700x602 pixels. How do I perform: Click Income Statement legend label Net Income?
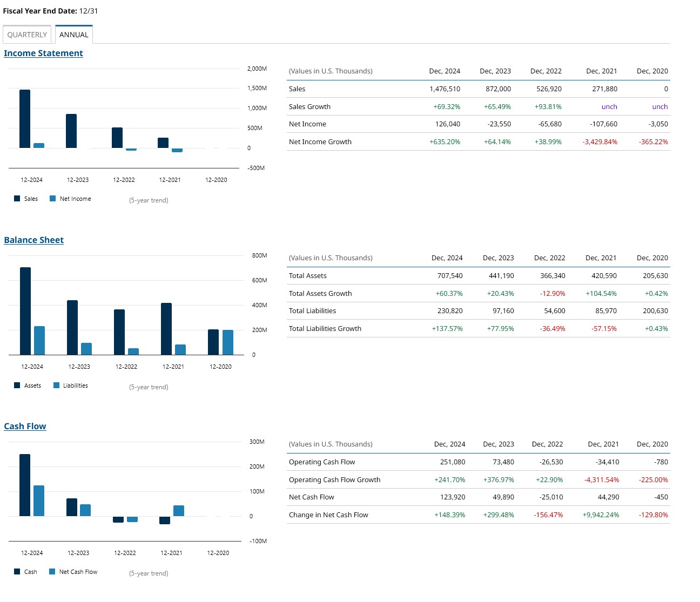76,199
